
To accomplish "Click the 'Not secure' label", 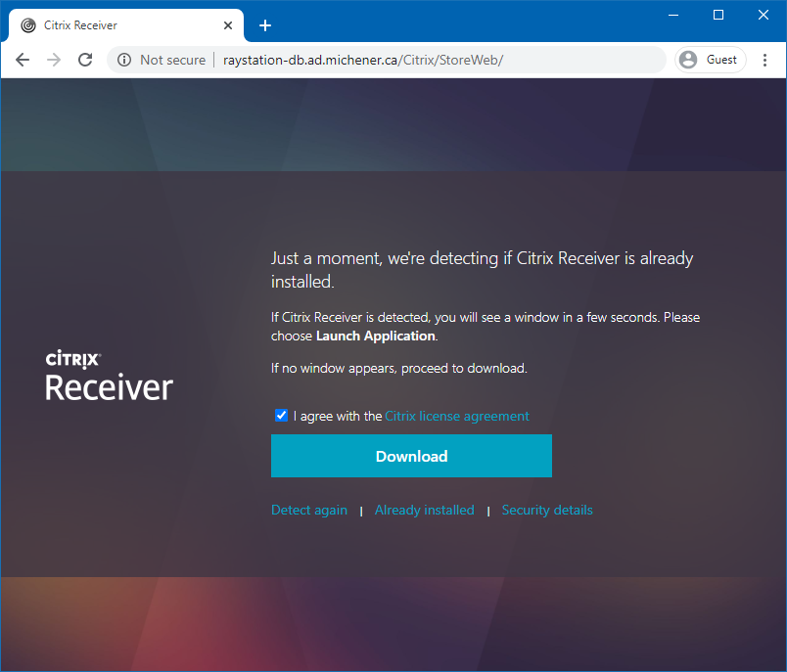I will point(172,61).
